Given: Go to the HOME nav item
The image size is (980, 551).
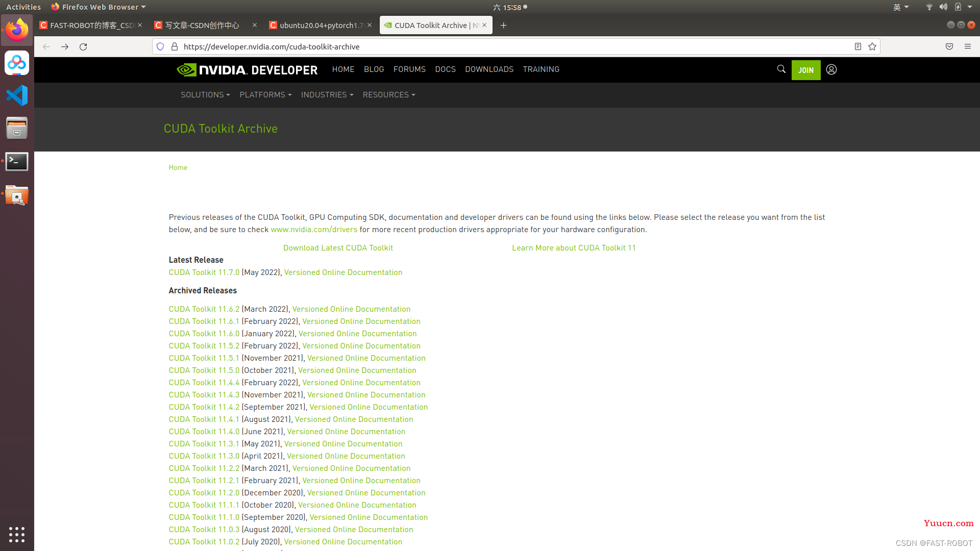Looking at the screenshot, I should coord(343,69).
